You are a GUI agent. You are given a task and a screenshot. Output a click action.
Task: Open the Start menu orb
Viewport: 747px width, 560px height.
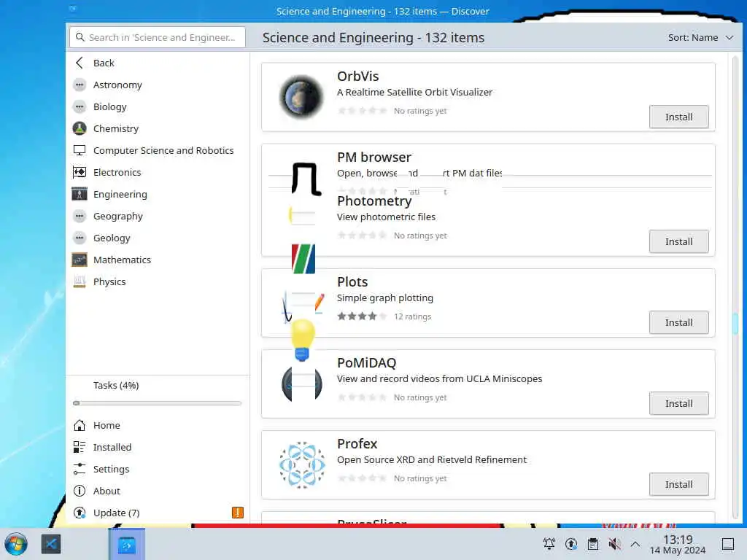[16, 544]
